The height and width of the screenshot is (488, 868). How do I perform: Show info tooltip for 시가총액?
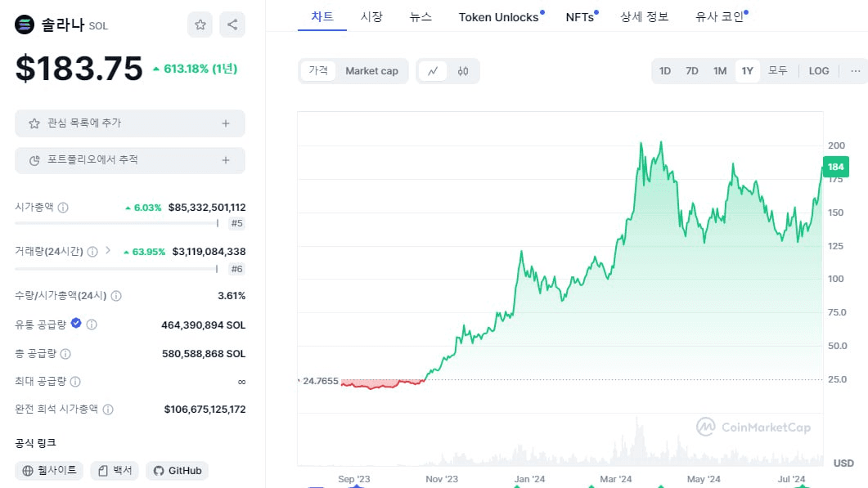(x=63, y=208)
